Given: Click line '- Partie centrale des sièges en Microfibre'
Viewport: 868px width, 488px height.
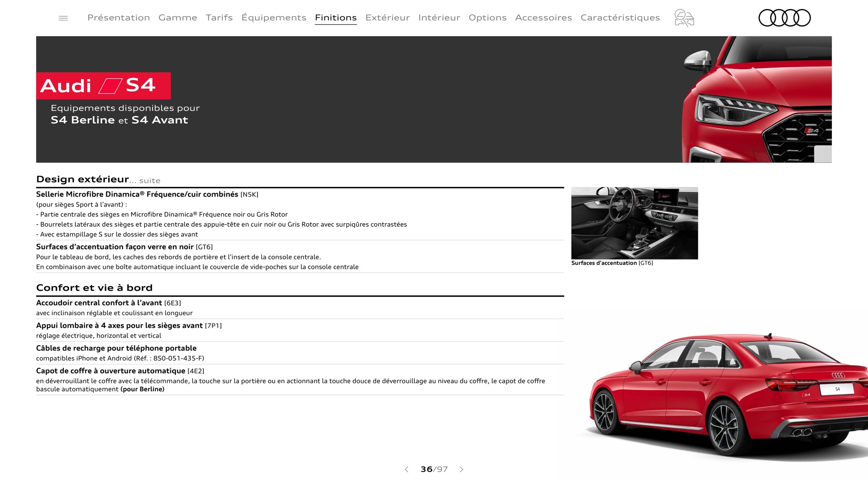Looking at the screenshot, I should (x=162, y=214).
